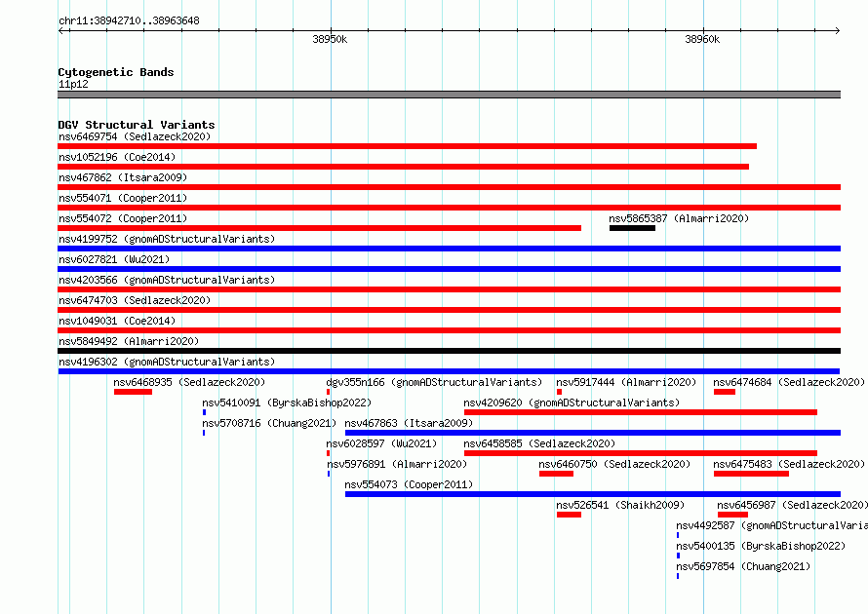
Task: Click red bar under nsv6456987
Action: tap(733, 515)
